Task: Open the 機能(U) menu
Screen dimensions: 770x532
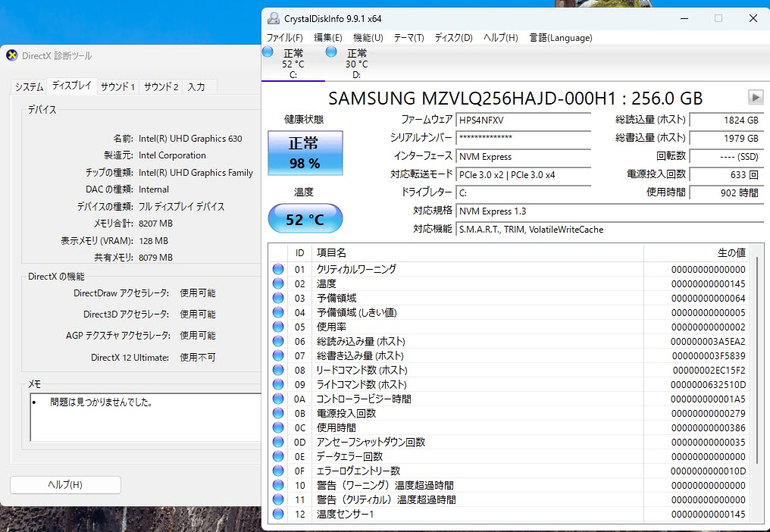Action: (x=368, y=38)
